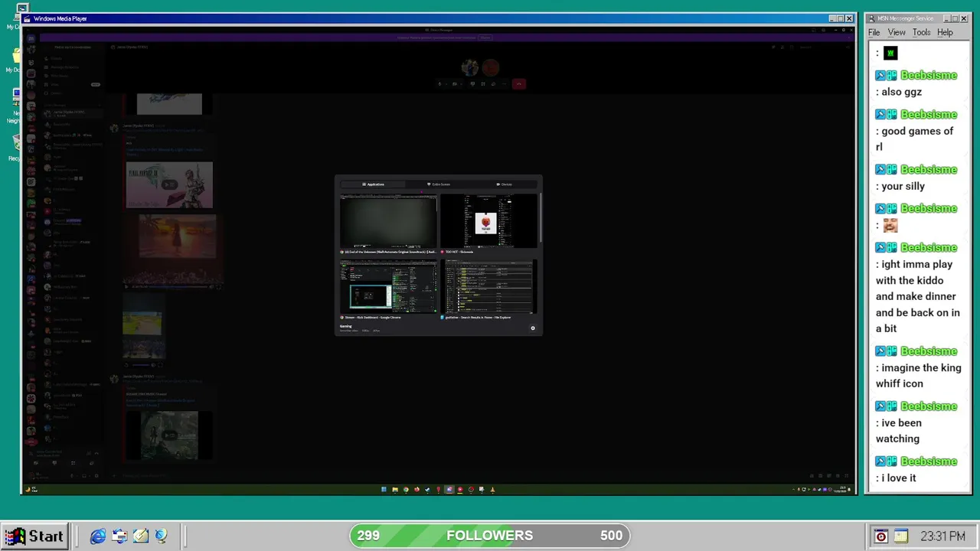Screen dimensions: 980x551
Task: Open File menu in MSN Messenger
Action: [874, 32]
